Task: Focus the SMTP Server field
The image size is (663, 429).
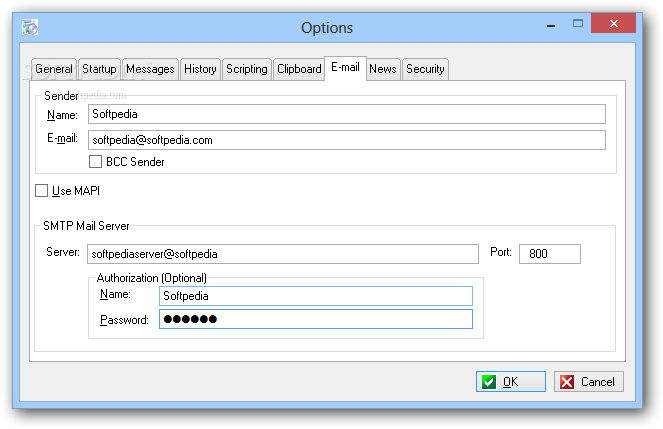Action: [283, 254]
